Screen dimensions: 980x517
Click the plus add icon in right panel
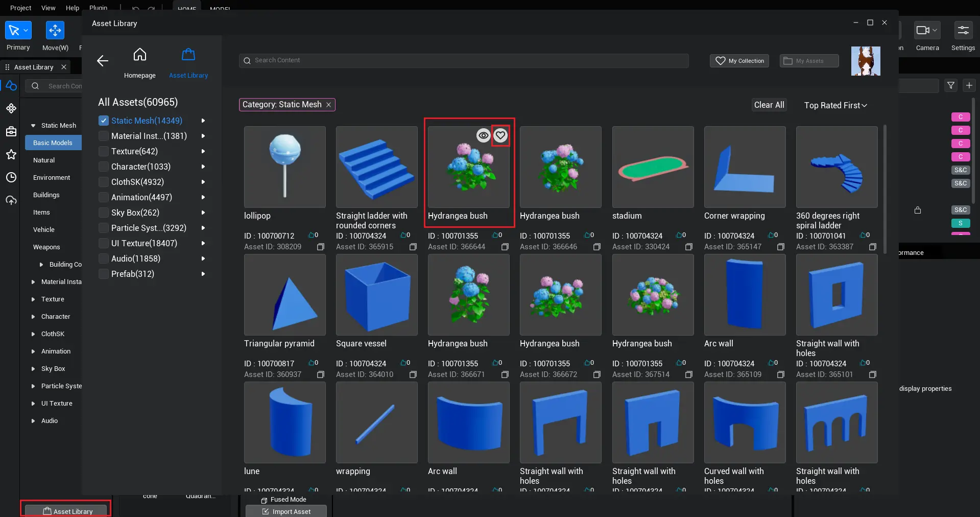coord(969,85)
